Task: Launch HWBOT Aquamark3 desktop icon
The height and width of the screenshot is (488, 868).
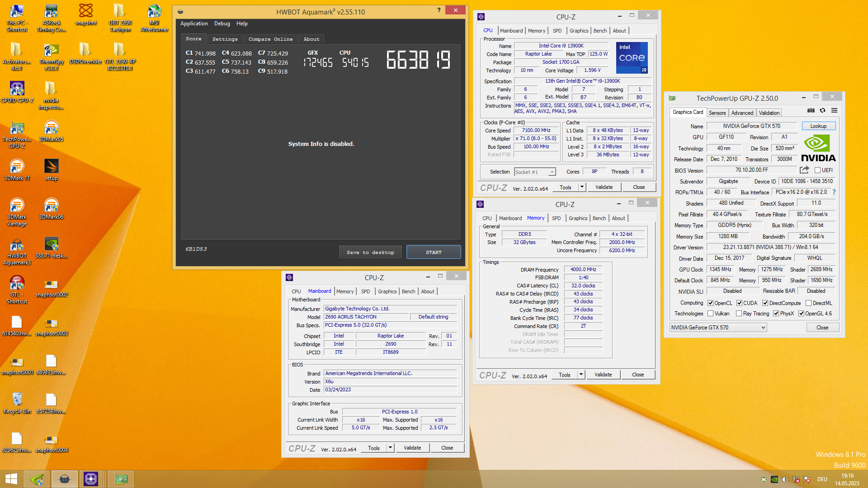Action: 17,251
